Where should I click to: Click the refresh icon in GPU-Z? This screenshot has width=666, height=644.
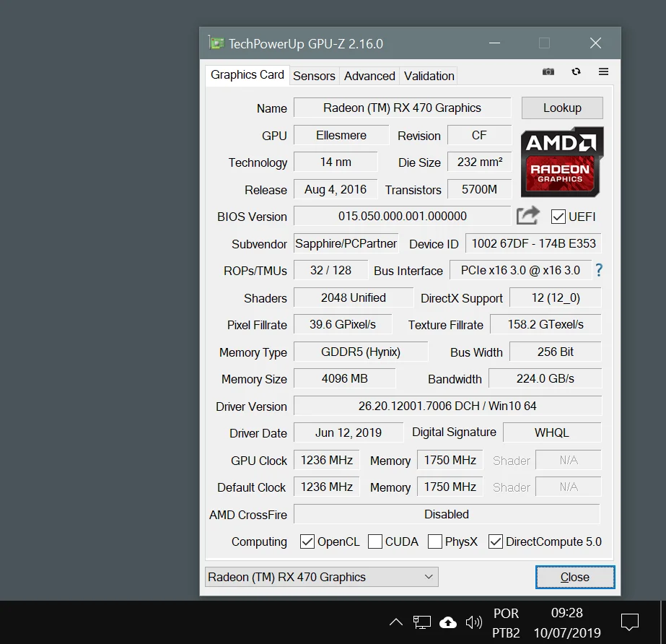click(576, 72)
